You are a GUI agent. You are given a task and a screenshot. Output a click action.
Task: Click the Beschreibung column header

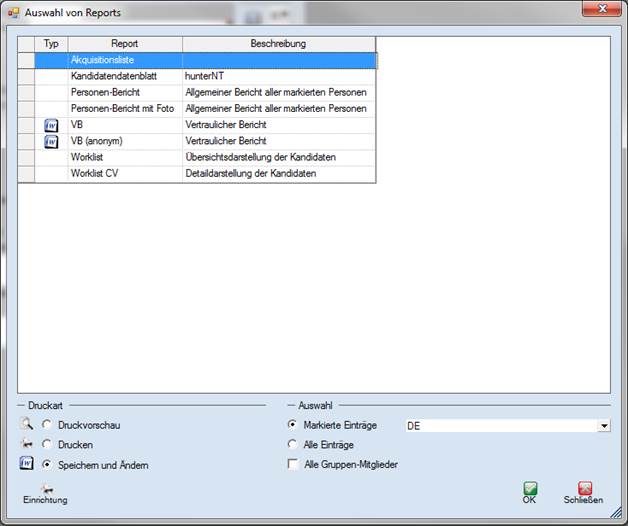[279, 44]
